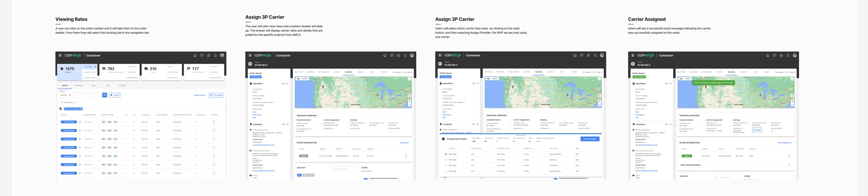Open Orders tab in Viewing Rates mockup

(65, 85)
